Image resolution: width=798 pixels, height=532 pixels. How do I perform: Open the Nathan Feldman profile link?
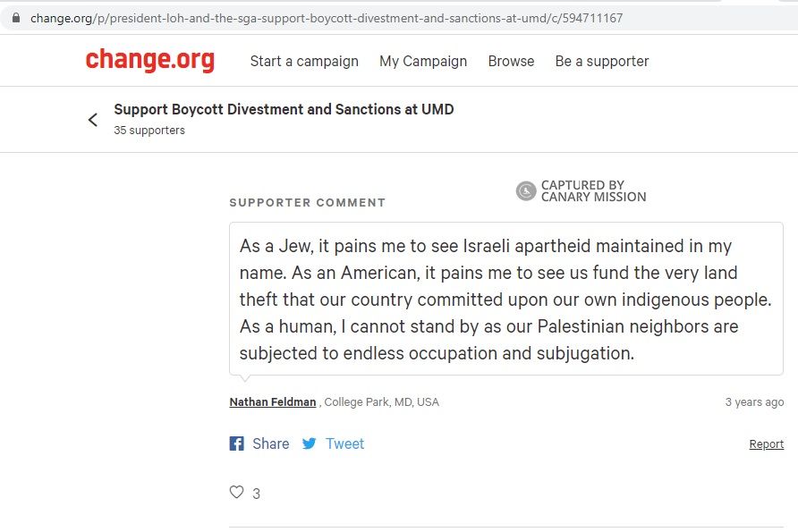click(x=273, y=402)
